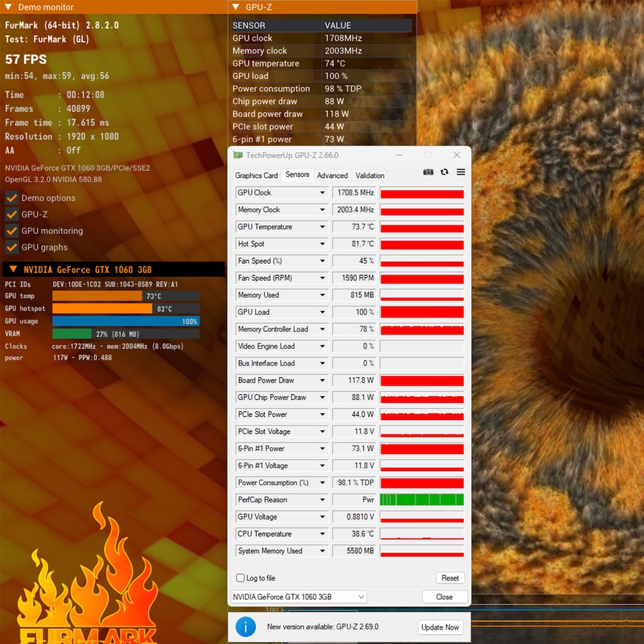This screenshot has height=644, width=644.
Task: Click the PerfCap Reason green graph bar
Action: (422, 499)
